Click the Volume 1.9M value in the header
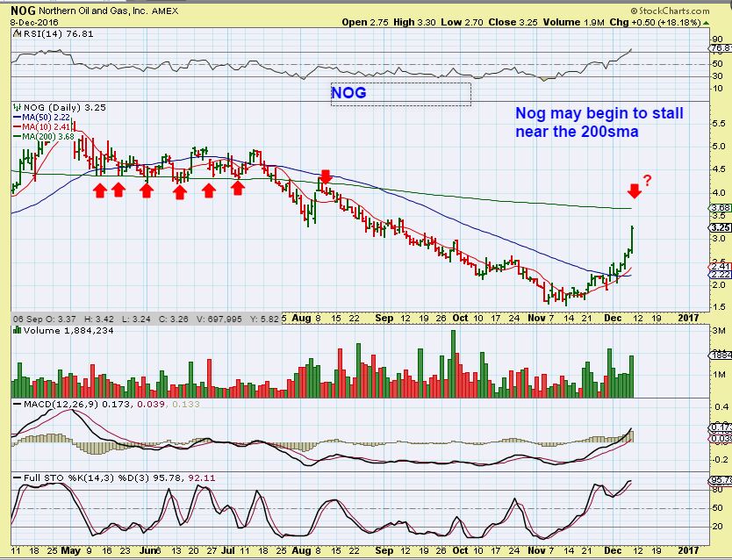Viewport: 732px width, 560px height. [x=574, y=23]
